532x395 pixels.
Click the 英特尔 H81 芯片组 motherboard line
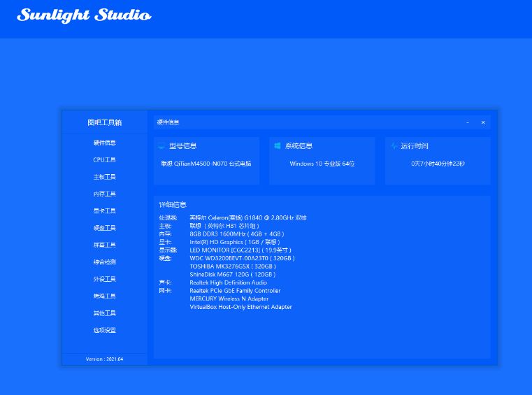224,226
